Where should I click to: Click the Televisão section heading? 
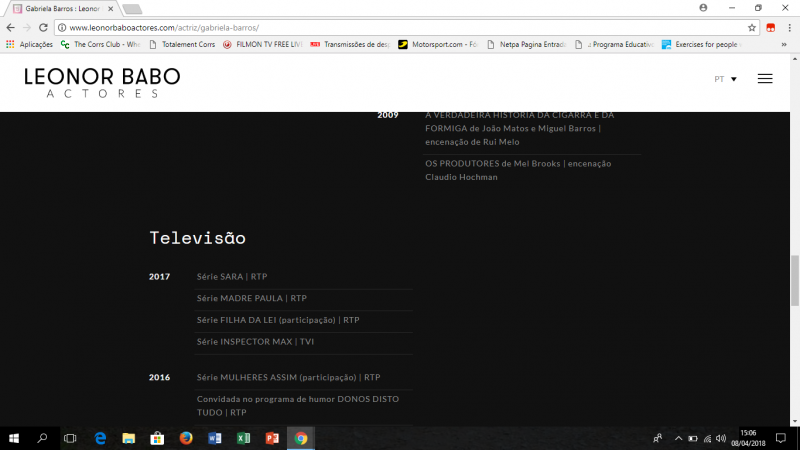click(x=197, y=238)
